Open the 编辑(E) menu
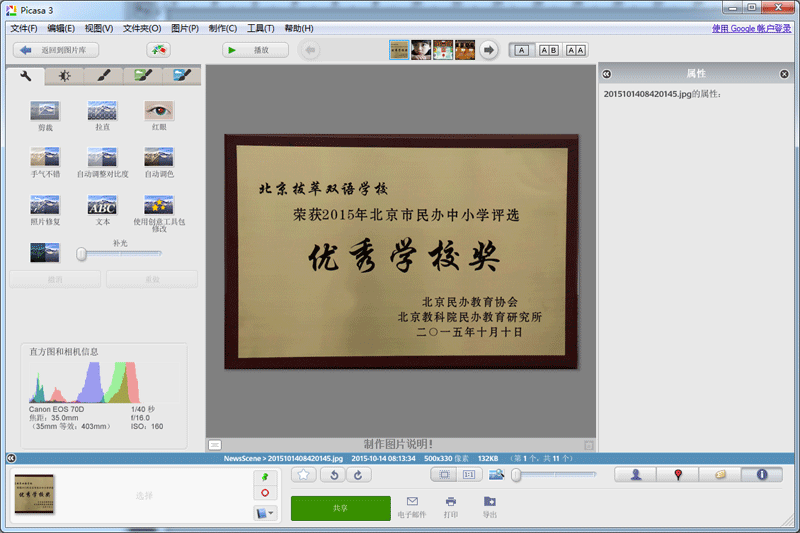 [x=61, y=29]
